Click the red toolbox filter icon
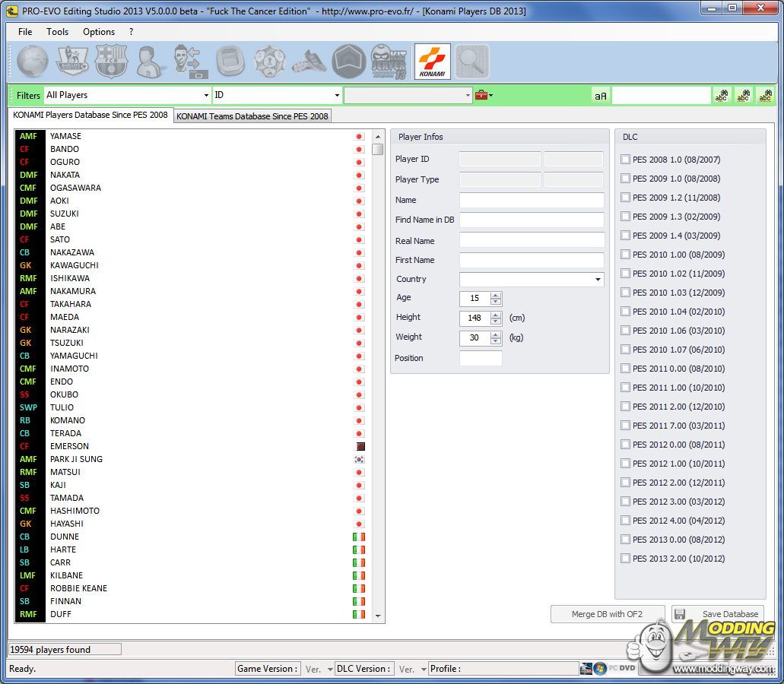The height and width of the screenshot is (684, 784). point(481,95)
